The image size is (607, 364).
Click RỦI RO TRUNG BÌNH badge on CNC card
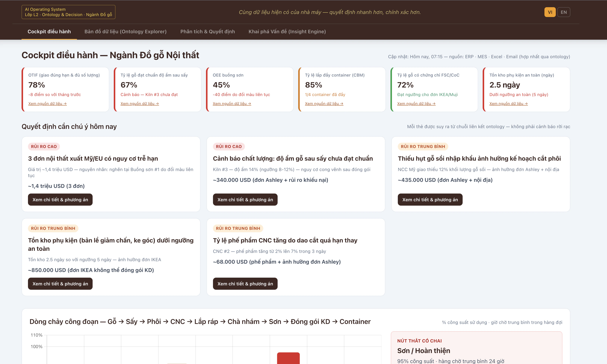click(238, 228)
